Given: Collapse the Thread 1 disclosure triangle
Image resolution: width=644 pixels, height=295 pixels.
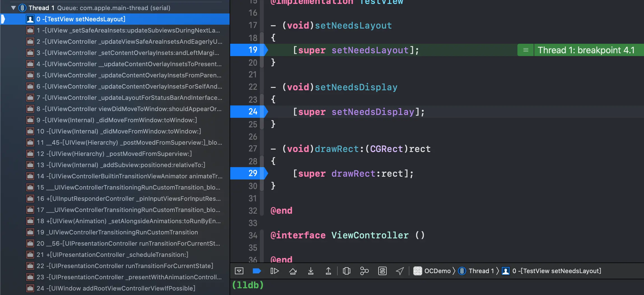Looking at the screenshot, I should click(13, 8).
